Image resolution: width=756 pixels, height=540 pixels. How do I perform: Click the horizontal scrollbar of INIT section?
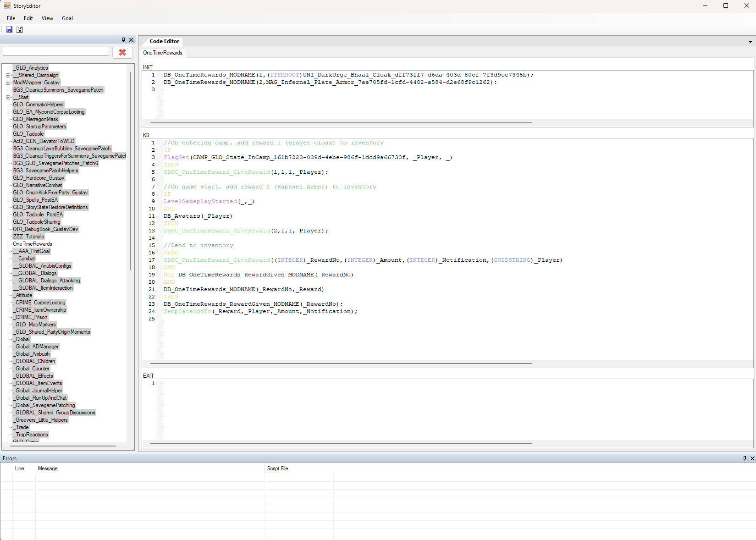tap(341, 123)
